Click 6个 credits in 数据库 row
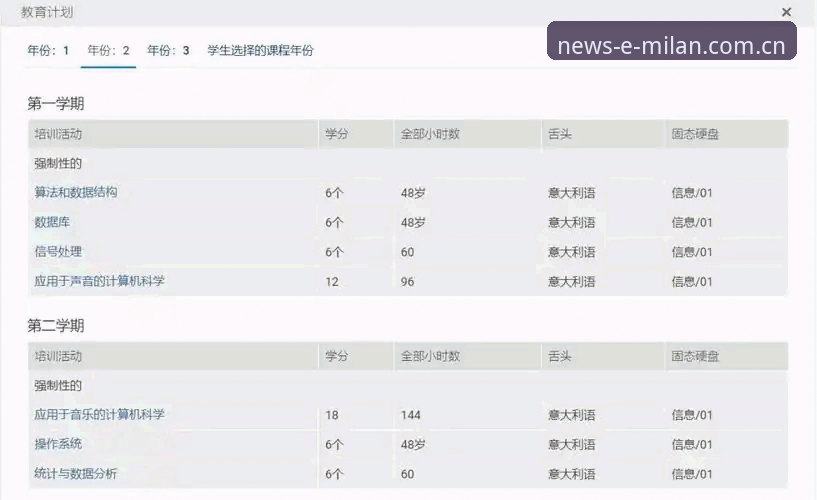Image resolution: width=817 pixels, height=500 pixels. click(335, 222)
